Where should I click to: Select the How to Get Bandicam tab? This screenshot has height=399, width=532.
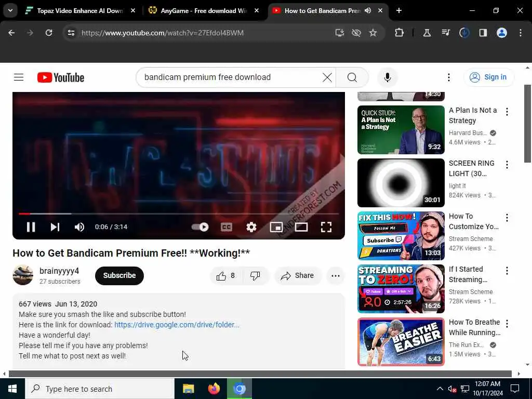click(322, 11)
